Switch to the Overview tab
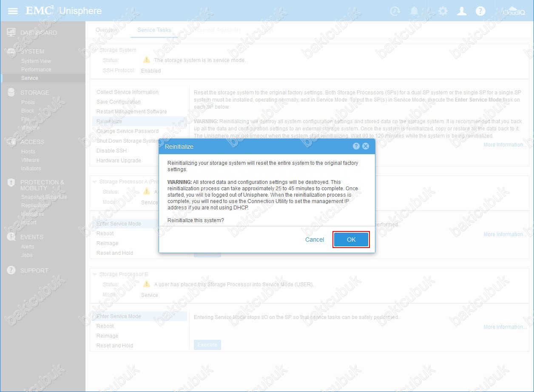The width and height of the screenshot is (534, 392). (x=106, y=30)
